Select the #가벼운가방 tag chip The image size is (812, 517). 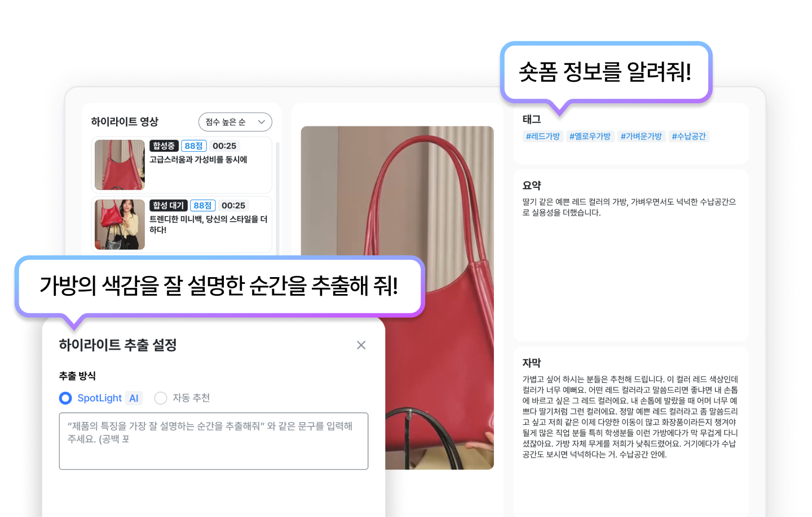(x=641, y=136)
